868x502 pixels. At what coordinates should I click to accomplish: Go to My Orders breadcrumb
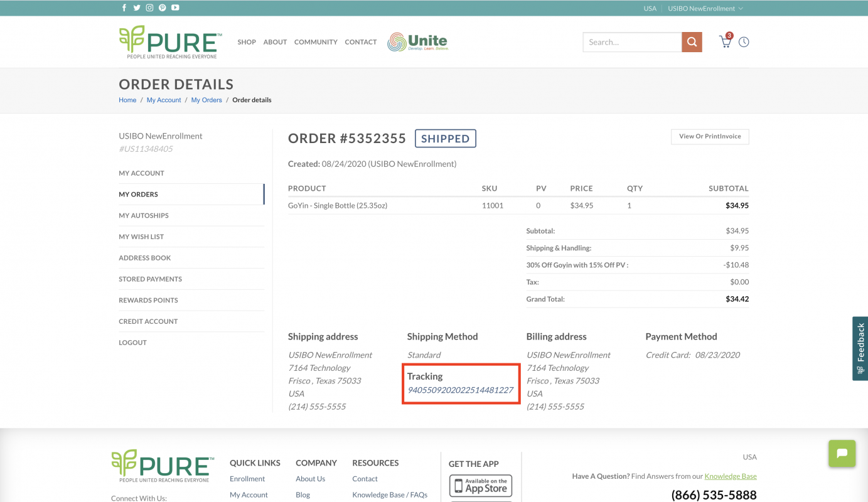coord(206,100)
